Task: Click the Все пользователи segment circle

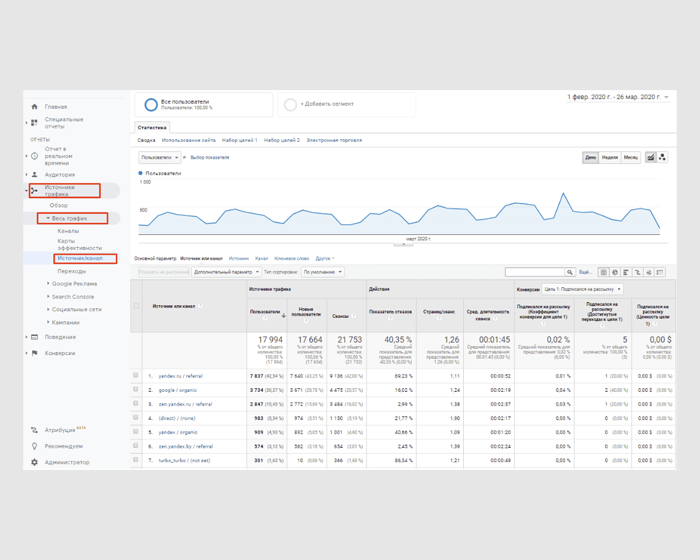Action: click(151, 104)
